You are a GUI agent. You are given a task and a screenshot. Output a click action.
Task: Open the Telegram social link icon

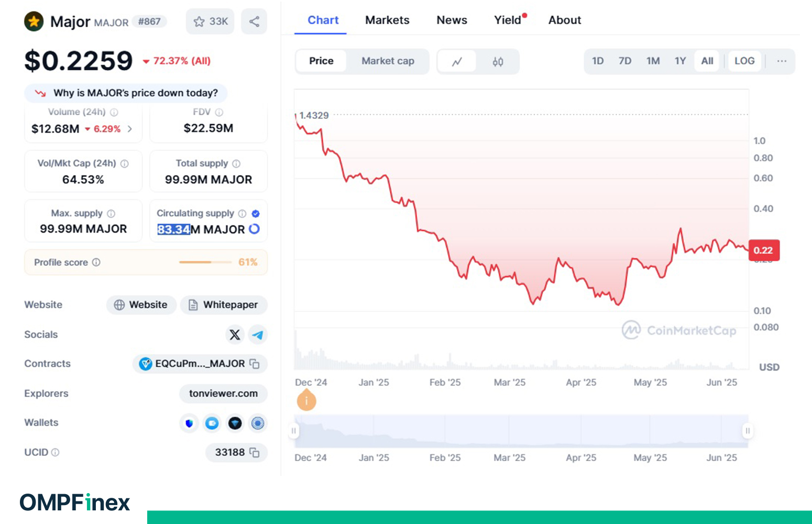coord(258,334)
